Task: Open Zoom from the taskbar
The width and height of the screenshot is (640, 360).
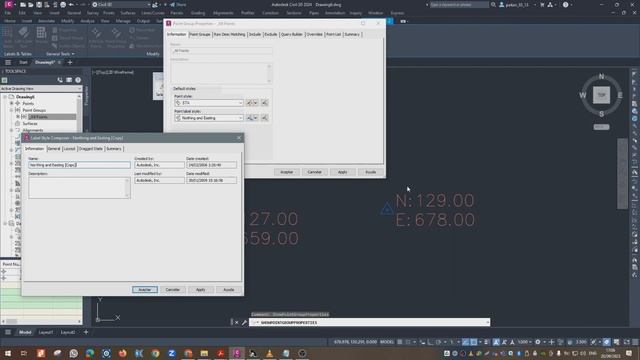Action: point(171,353)
